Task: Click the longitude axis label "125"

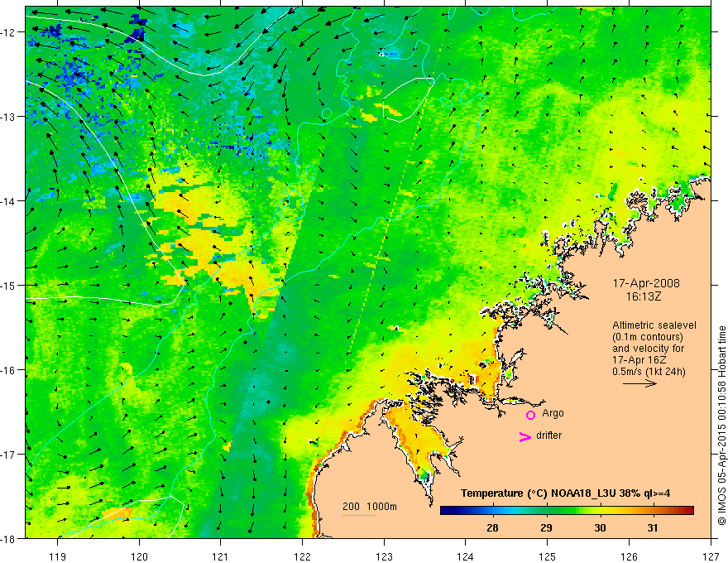Action: pos(548,556)
